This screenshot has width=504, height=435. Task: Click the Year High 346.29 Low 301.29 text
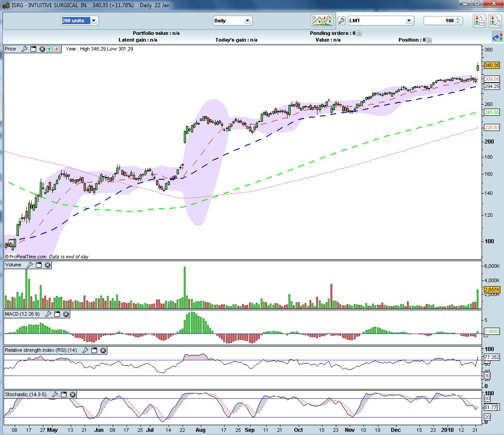click(99, 49)
